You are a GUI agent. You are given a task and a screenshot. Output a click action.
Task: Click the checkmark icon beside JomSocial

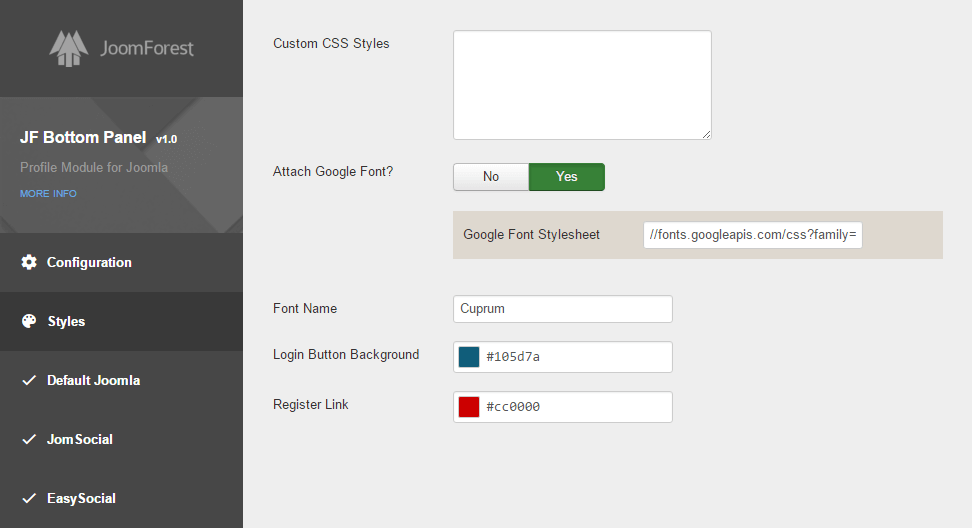point(29,439)
